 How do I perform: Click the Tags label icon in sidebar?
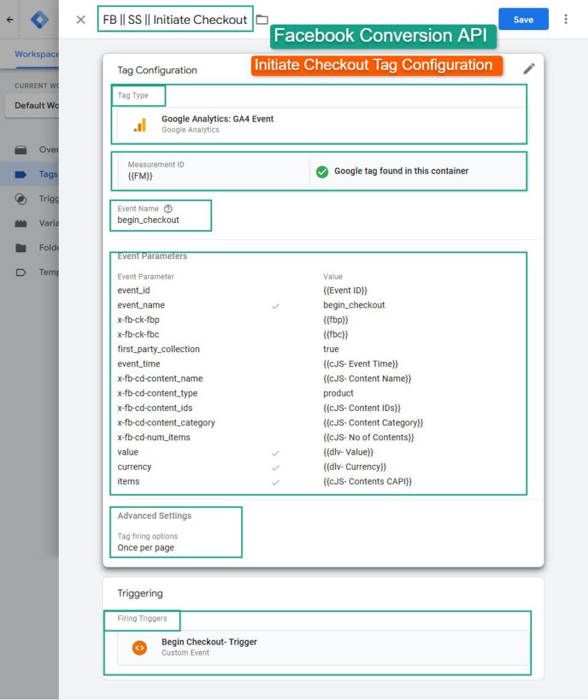(21, 174)
